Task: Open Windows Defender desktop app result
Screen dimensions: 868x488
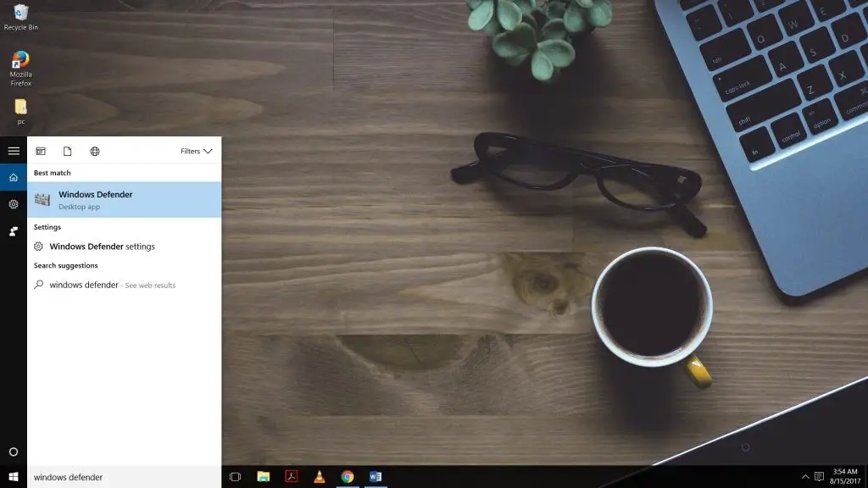Action: point(124,200)
